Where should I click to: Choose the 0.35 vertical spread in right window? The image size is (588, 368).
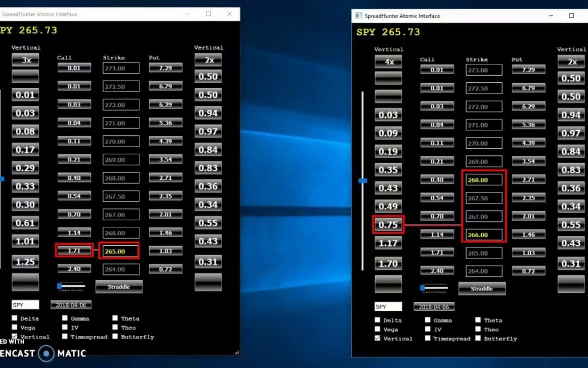[389, 170]
